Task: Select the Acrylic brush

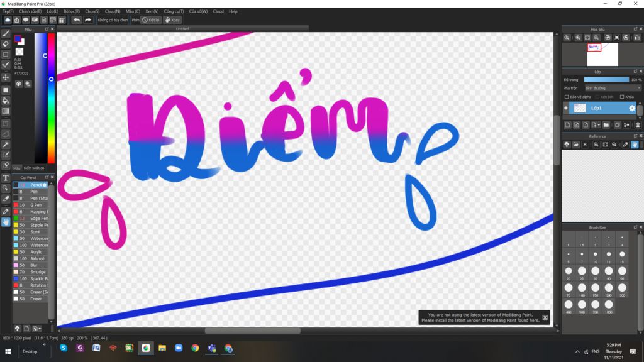Action: click(31, 252)
